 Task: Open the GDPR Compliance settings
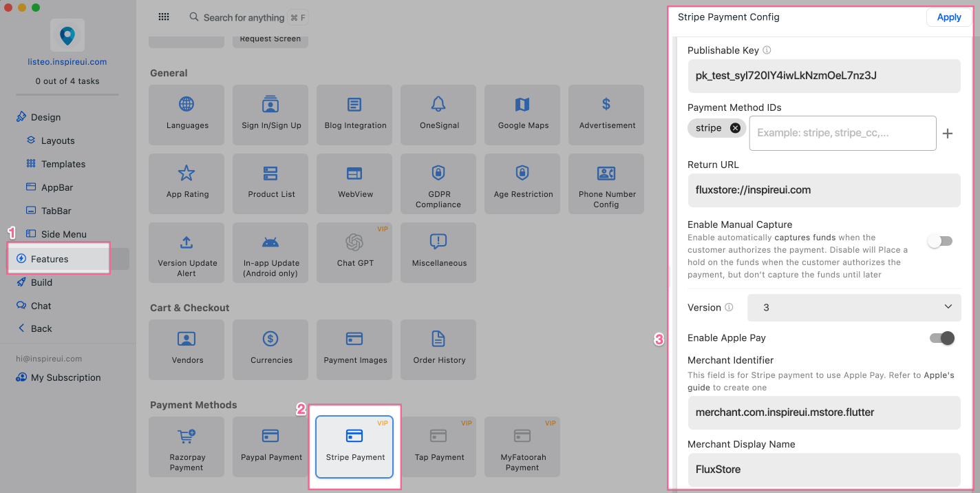[x=438, y=183]
